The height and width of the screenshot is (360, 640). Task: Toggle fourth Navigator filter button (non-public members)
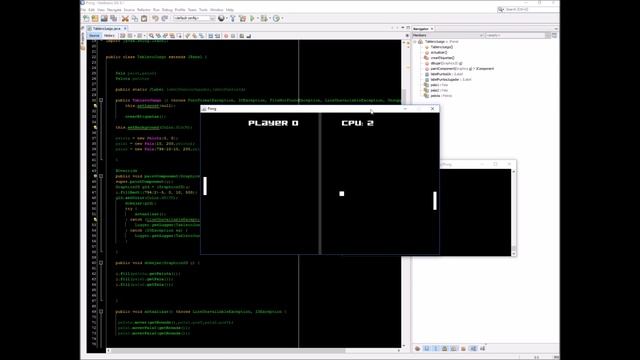click(444, 348)
